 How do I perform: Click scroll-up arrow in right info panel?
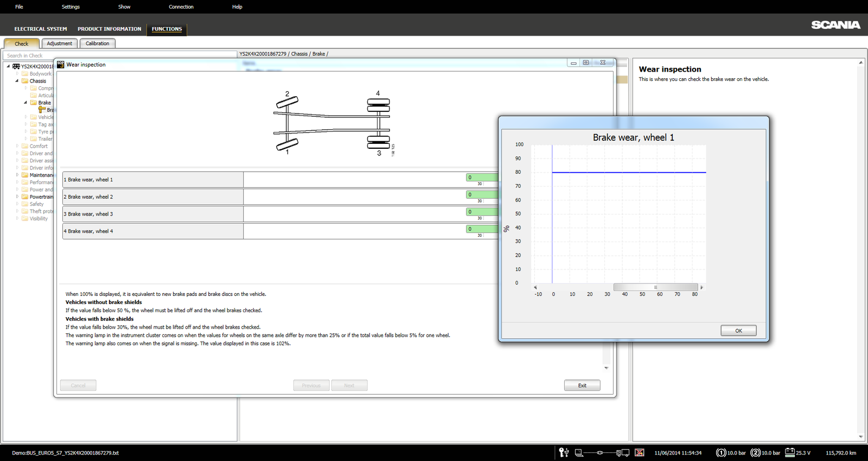click(861, 62)
